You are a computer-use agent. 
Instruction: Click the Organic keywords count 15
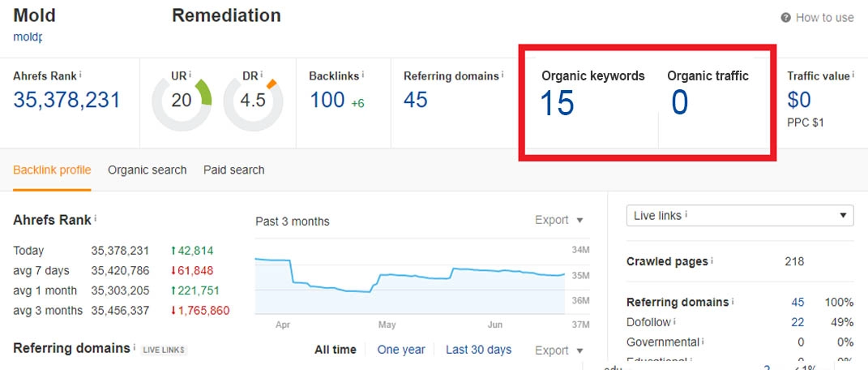pyautogui.click(x=558, y=103)
